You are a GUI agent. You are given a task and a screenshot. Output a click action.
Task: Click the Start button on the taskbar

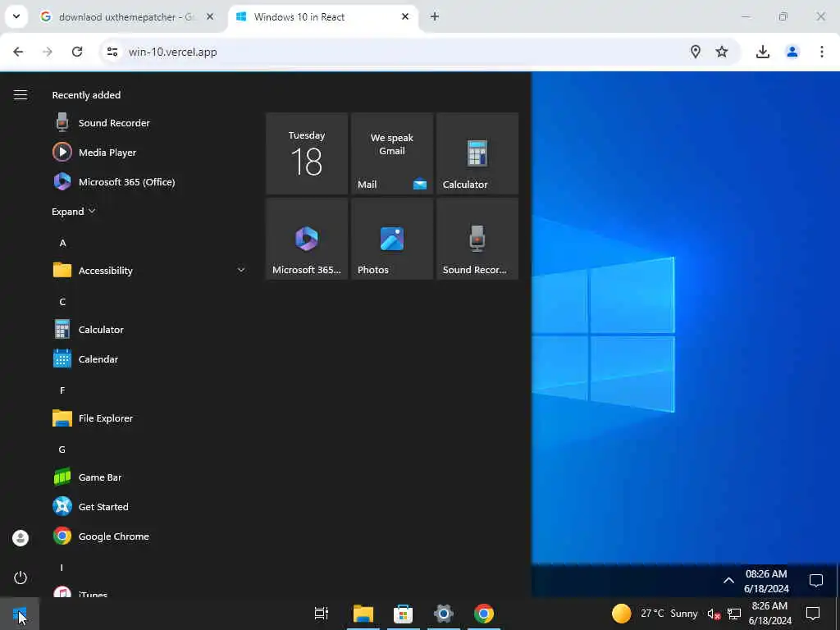pyautogui.click(x=20, y=614)
